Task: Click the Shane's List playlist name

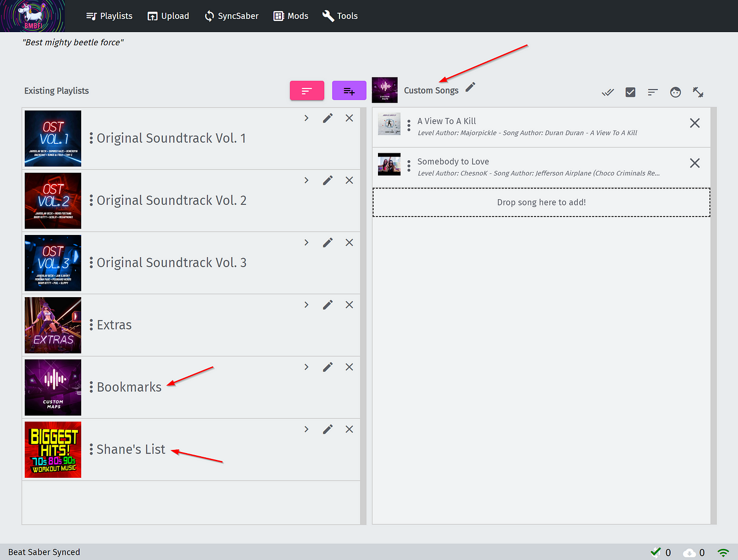Action: 131,449
